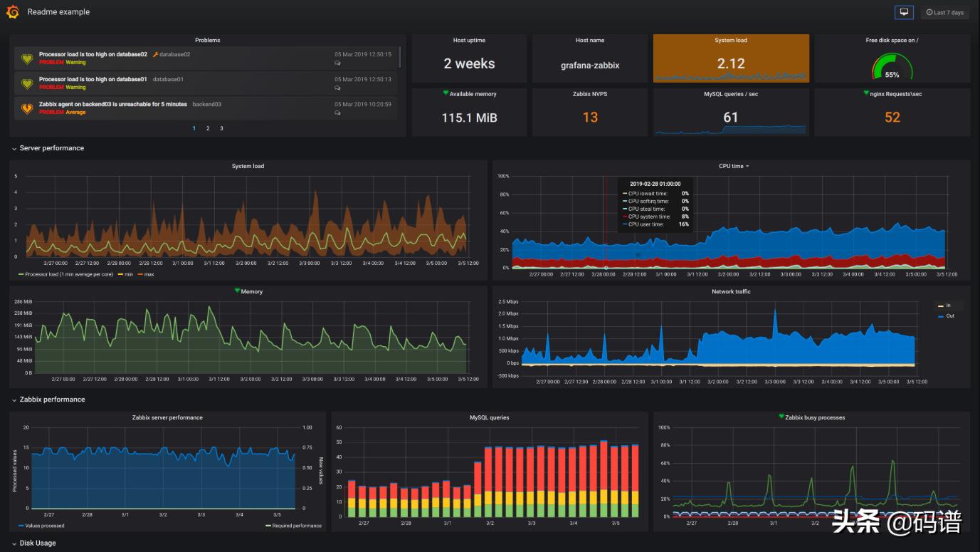Open the MySQL queries panel title menu
Image resolution: width=980 pixels, height=552 pixels.
coord(489,417)
